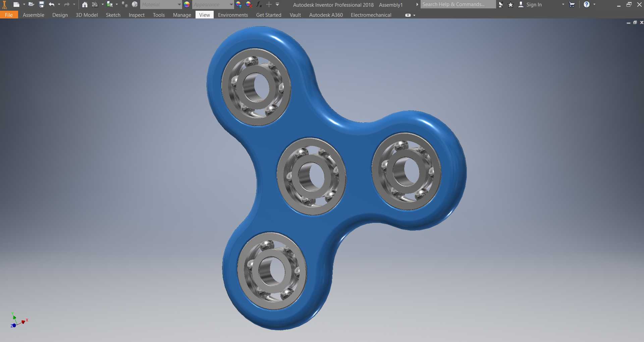Undo the last action
Screen dimensions: 644x342
(x=52, y=4)
